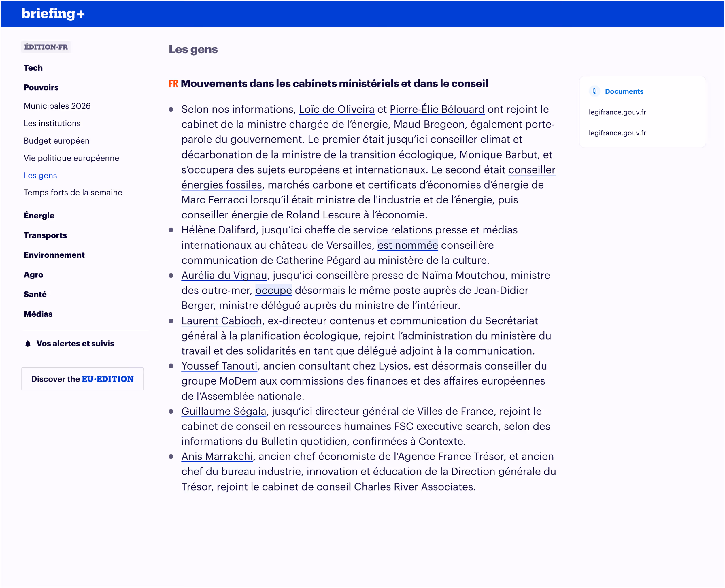The height and width of the screenshot is (588, 725).
Task: Click the briefing+ logo
Action: (x=53, y=14)
